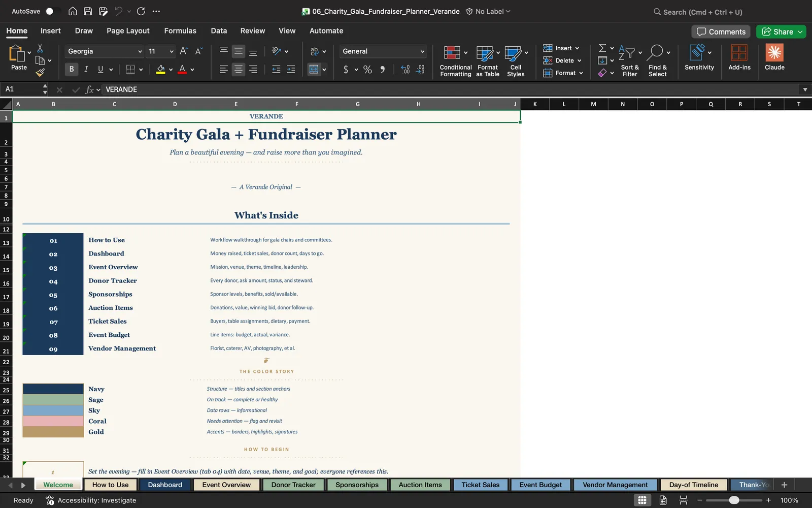Viewport: 812px width, 508px height.
Task: Open Cell Styles gallery
Action: click(516, 61)
